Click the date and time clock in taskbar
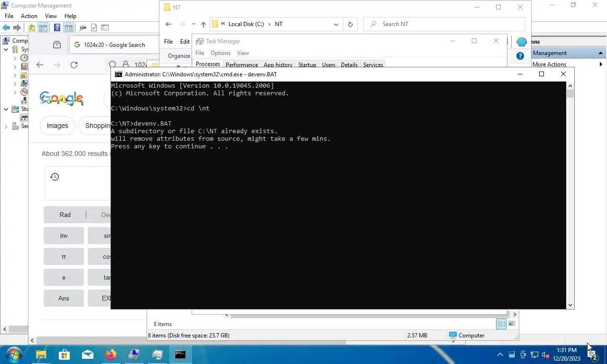607x364 pixels. [x=567, y=355]
